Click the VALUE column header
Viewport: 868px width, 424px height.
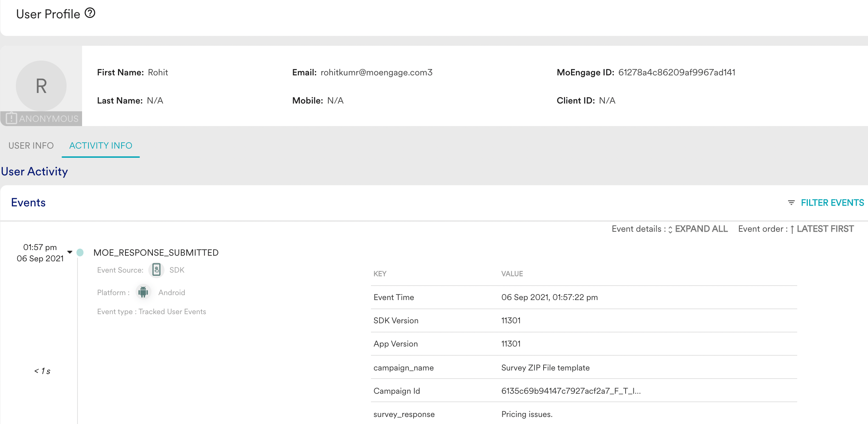pyautogui.click(x=512, y=274)
